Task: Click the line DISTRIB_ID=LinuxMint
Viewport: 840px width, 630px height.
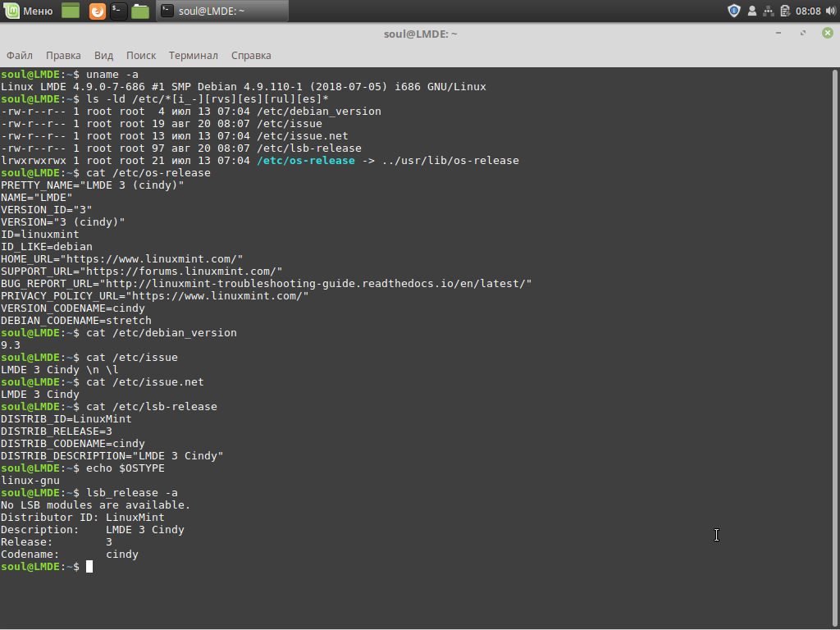Action: (x=66, y=419)
